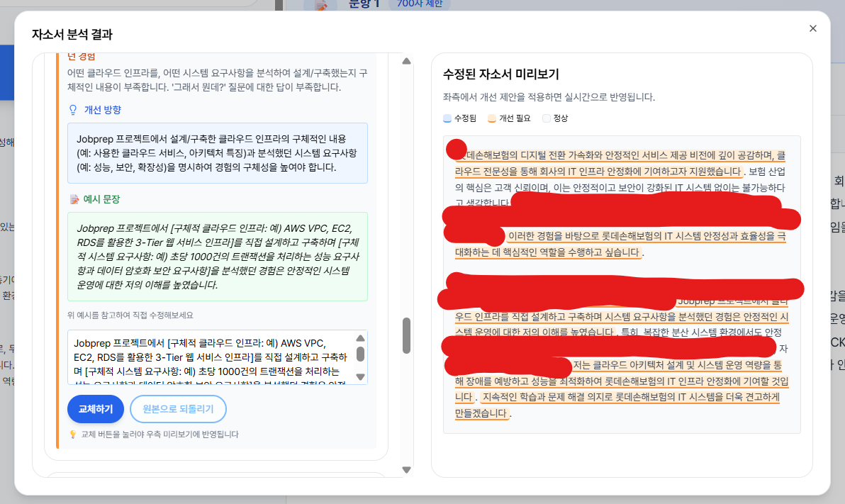The height and width of the screenshot is (504, 845).
Task: Click the 수정된 자소서 미리보기 heading
Action: coord(501,74)
